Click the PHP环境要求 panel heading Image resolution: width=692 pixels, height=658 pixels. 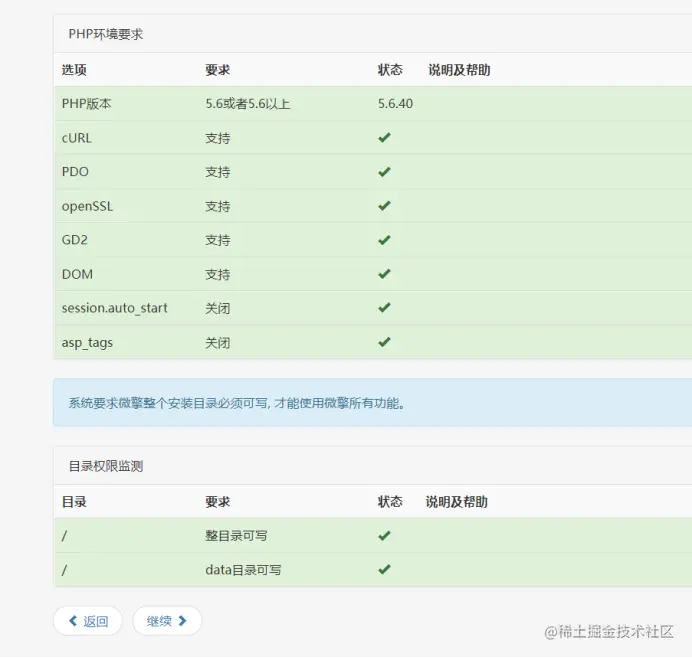point(106,34)
